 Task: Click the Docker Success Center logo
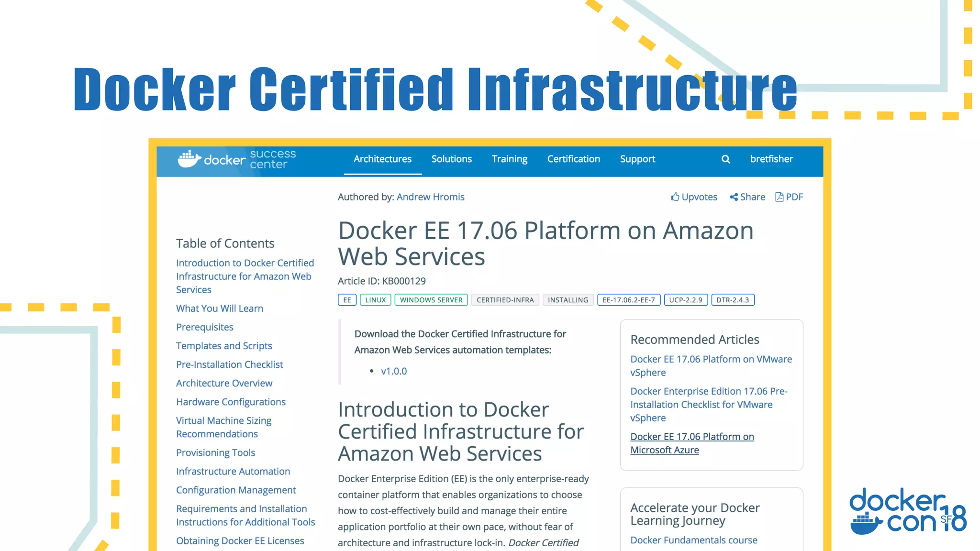[237, 159]
